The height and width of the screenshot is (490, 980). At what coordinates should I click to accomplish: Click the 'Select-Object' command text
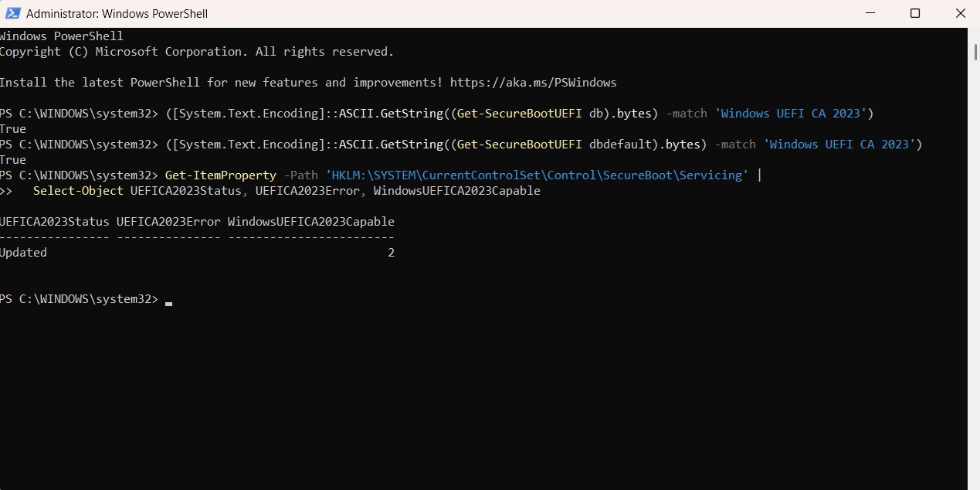point(78,191)
